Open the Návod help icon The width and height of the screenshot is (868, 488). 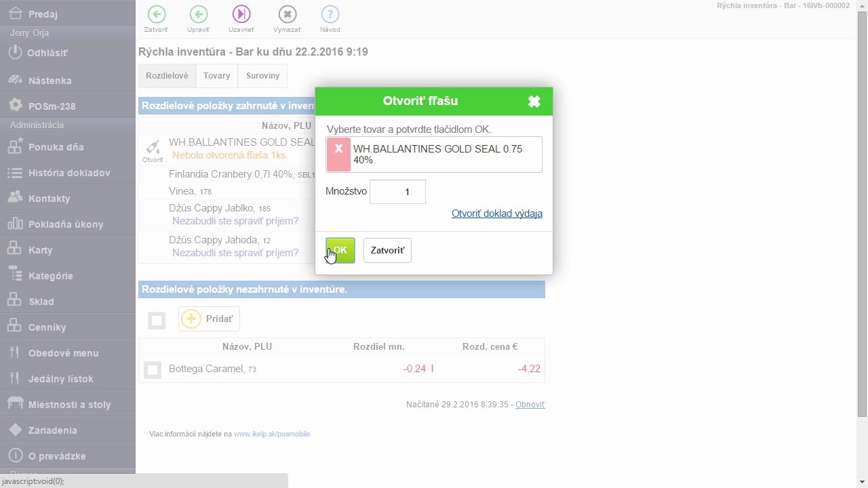coord(330,14)
